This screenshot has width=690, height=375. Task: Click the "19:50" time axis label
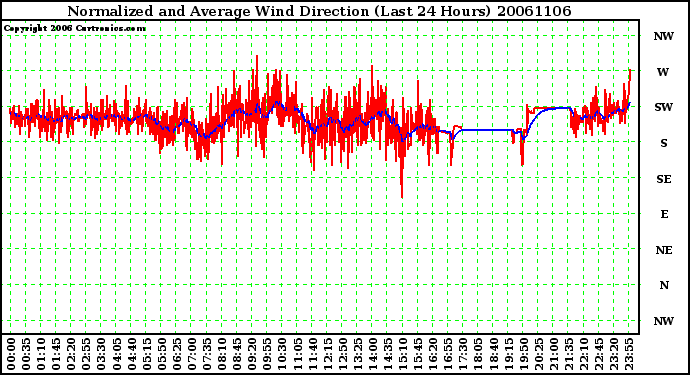tap(523, 354)
